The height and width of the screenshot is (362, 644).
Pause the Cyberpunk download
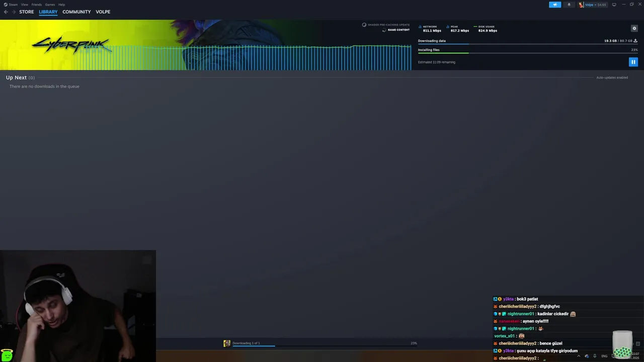(633, 62)
